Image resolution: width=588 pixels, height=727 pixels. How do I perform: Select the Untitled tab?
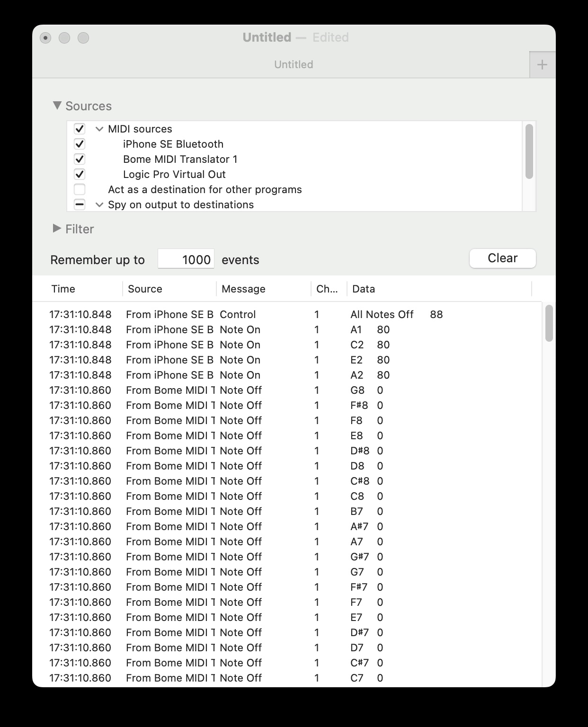pos(293,64)
